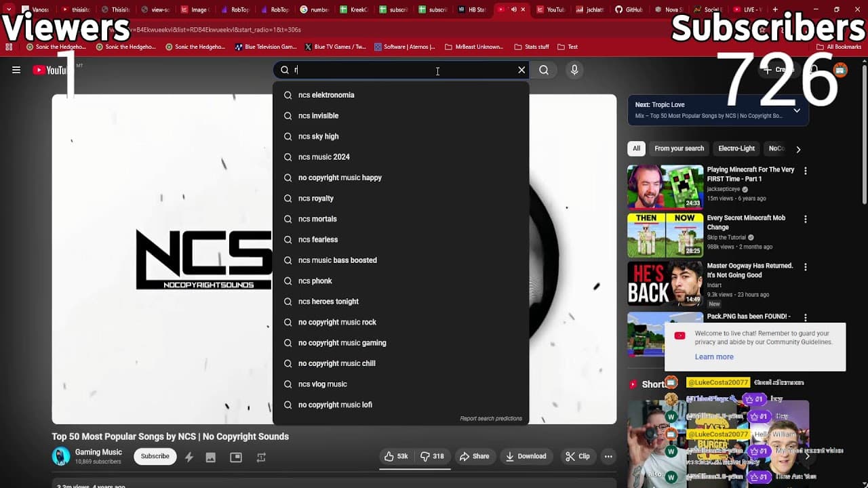Open the YouTube hamburger guide menu
Viewport: 868px width, 488px height.
(x=16, y=70)
